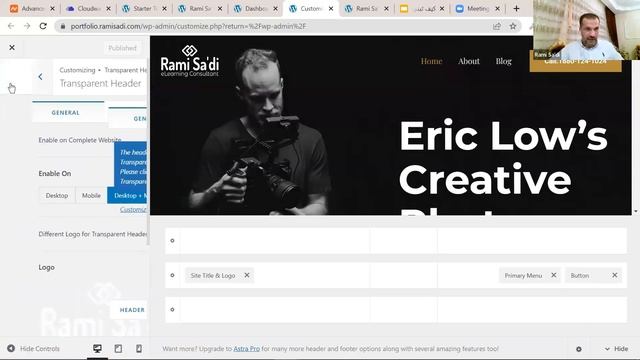Open the Astra Pro upgrade link
Screen dimensions: 640x360
point(247,349)
